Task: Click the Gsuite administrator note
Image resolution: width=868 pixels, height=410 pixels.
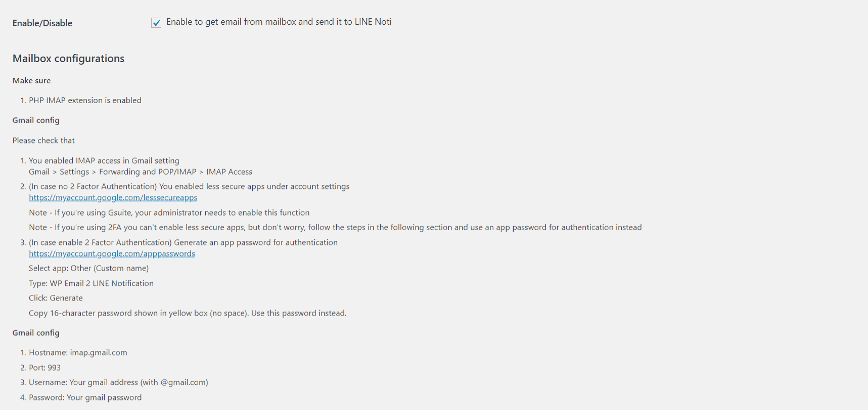Action: [x=169, y=213]
